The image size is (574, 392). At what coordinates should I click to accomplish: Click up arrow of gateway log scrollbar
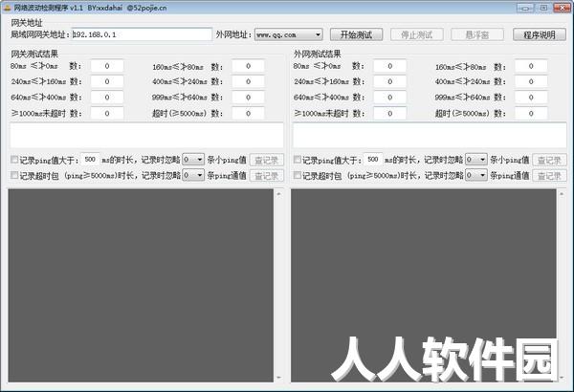point(279,193)
